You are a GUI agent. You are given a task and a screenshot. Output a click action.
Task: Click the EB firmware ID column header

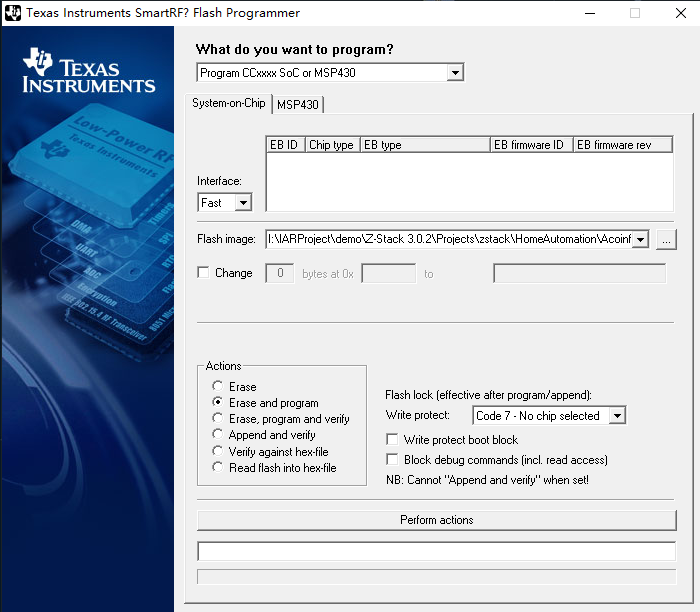(x=531, y=145)
